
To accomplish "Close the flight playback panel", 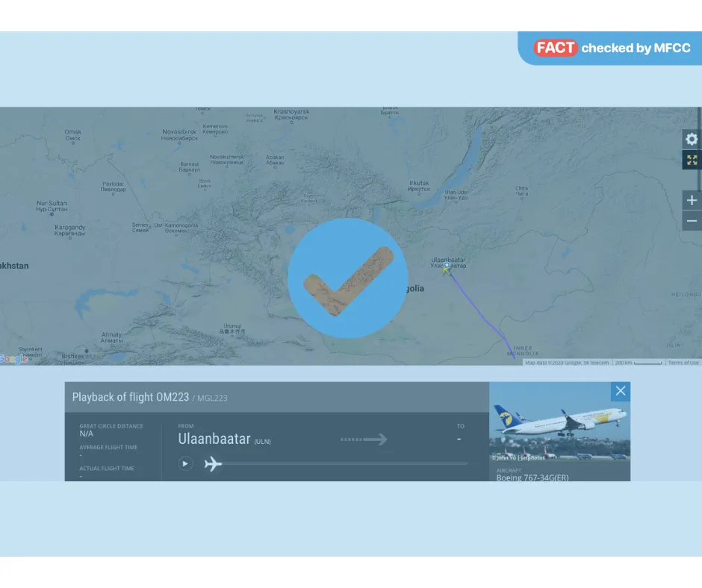I will point(621,391).
